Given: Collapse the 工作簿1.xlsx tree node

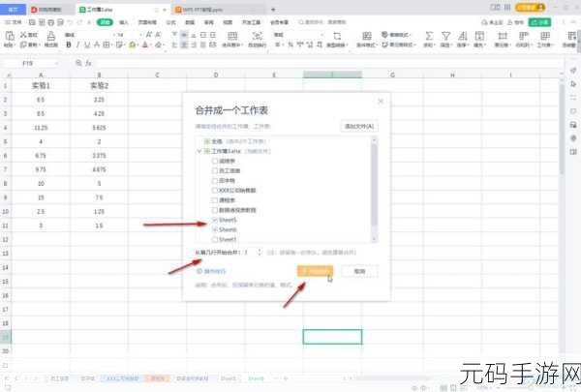Looking at the screenshot, I should pos(199,151).
